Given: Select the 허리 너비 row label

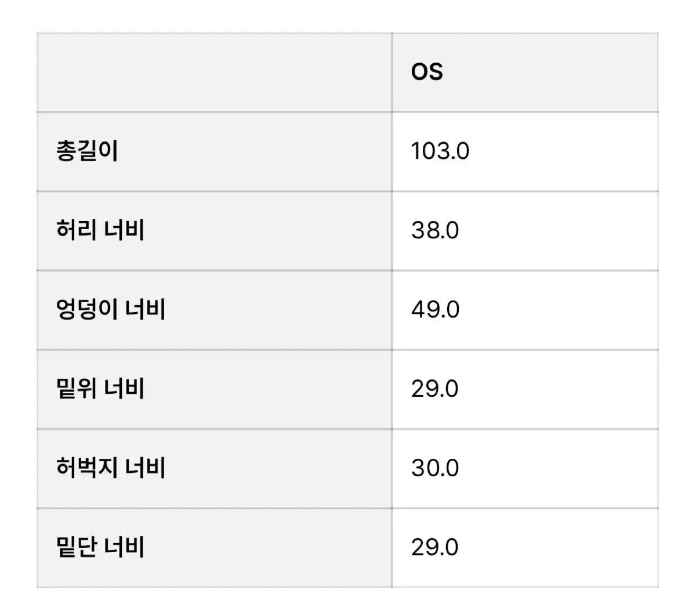Looking at the screenshot, I should tap(100, 230).
